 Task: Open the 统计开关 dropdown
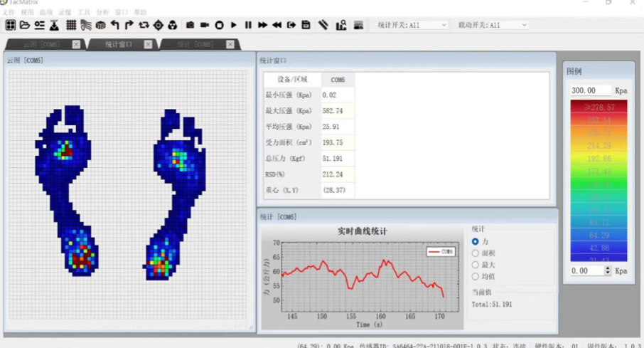(412, 25)
